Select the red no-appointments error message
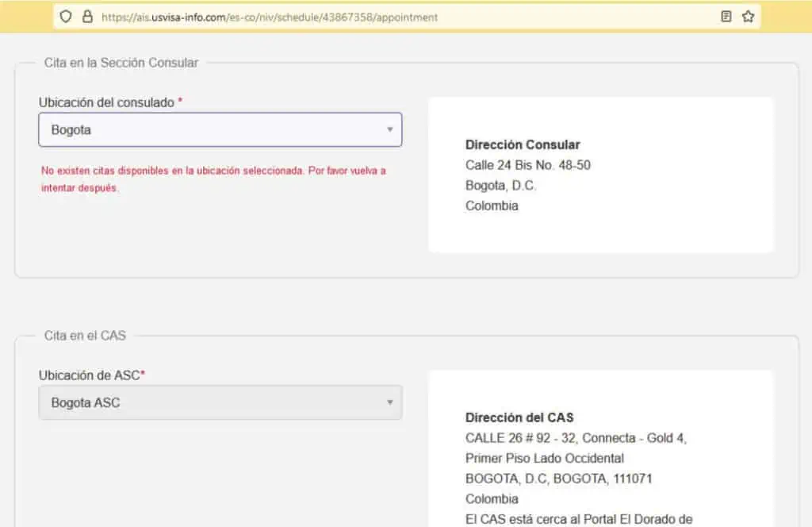The width and height of the screenshot is (812, 527). (213, 179)
